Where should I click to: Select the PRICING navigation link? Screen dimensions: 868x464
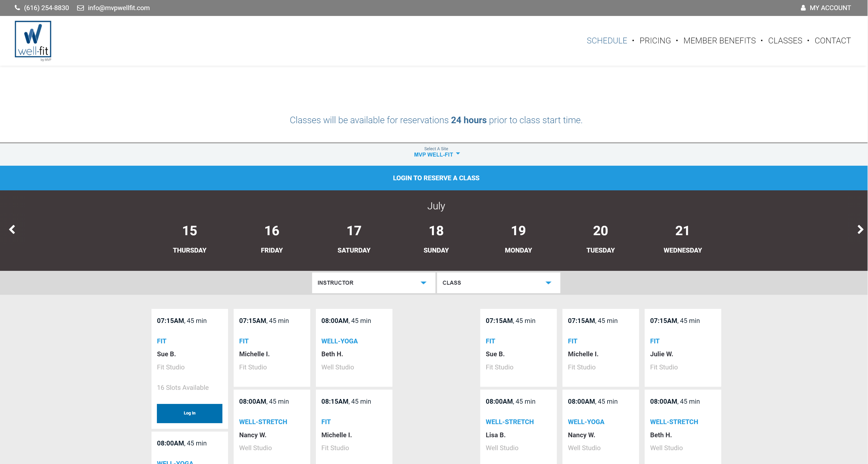[655, 41]
